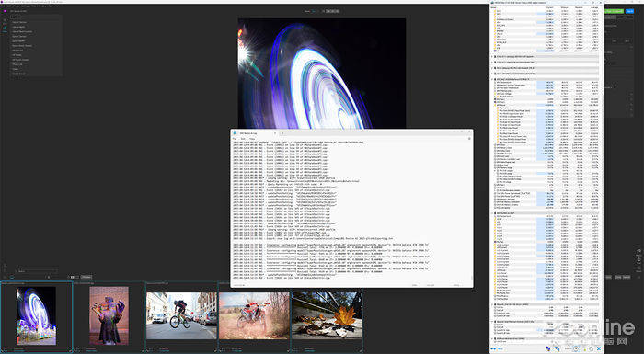644x354 pixels.
Task: Click the green button beside Done
Action: coord(614,12)
